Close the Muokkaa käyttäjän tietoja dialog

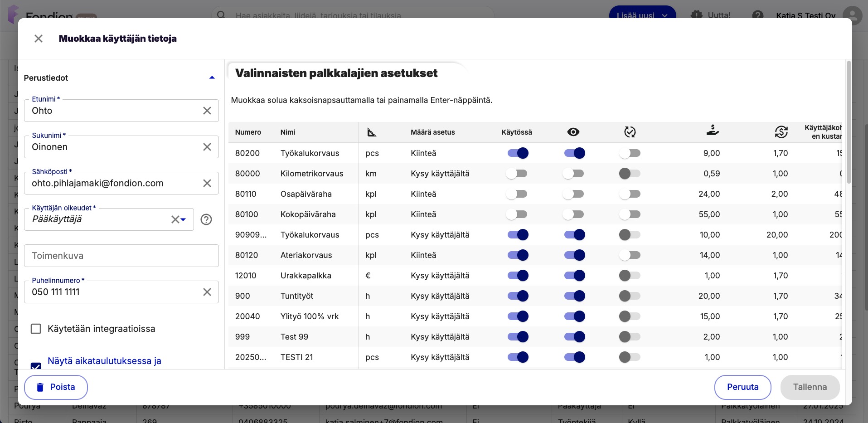[x=39, y=39]
